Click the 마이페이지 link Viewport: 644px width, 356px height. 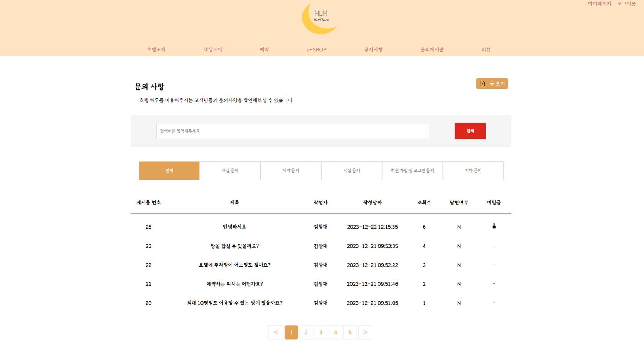click(600, 4)
